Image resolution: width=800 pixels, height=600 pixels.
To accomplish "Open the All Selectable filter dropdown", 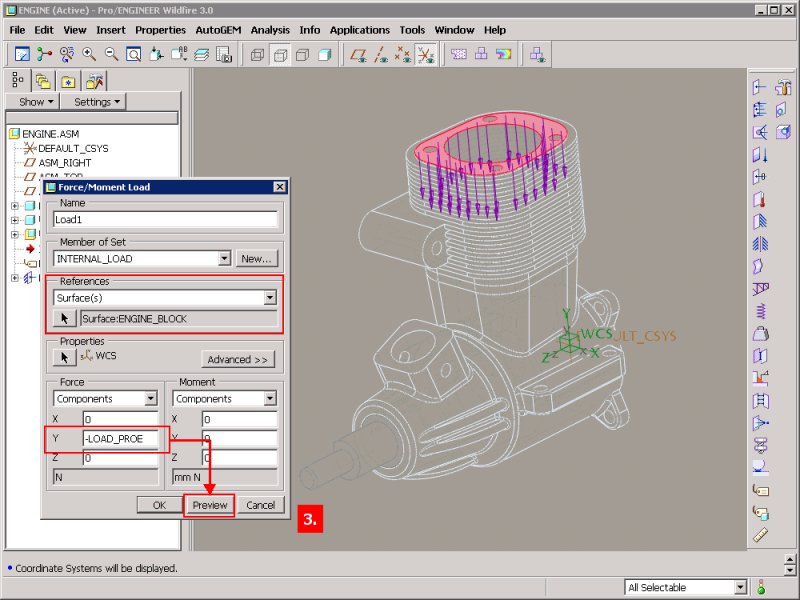I will 741,587.
